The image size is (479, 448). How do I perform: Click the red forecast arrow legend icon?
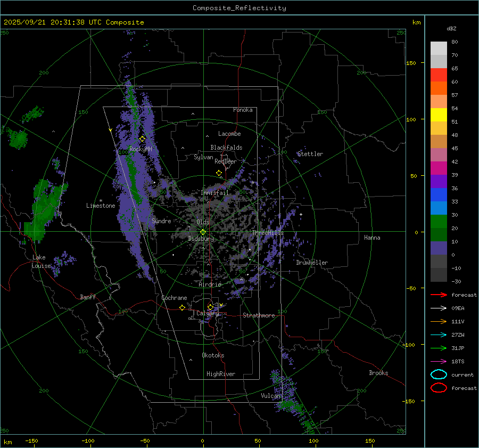(x=439, y=295)
